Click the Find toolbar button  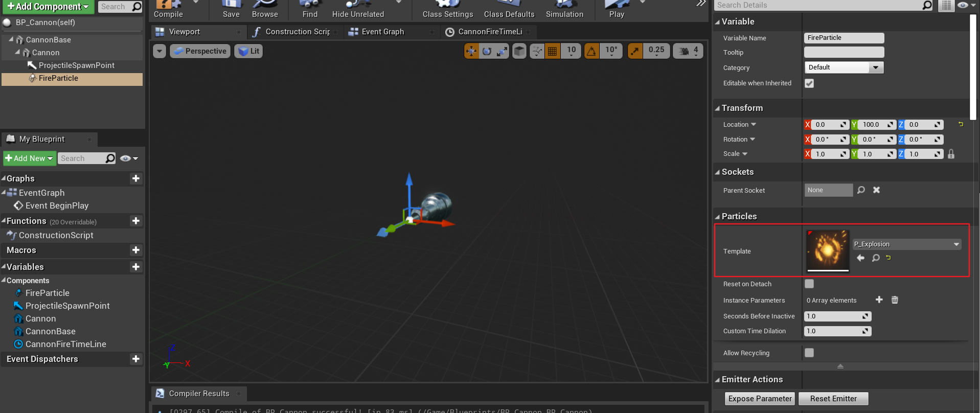pos(310,10)
